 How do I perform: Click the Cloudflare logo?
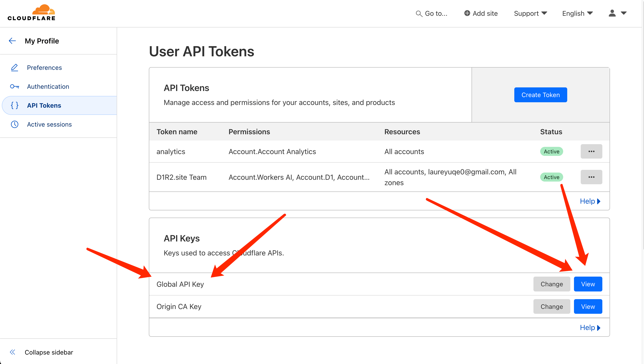tap(31, 12)
